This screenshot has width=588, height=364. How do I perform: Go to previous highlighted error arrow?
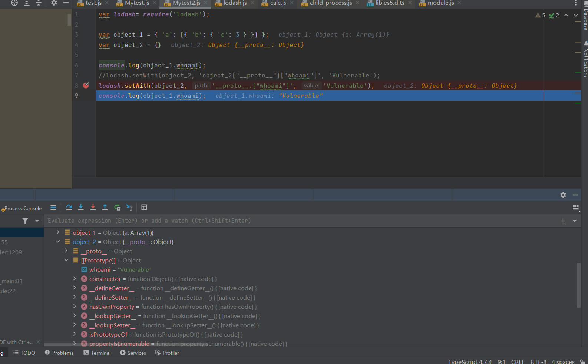(566, 15)
